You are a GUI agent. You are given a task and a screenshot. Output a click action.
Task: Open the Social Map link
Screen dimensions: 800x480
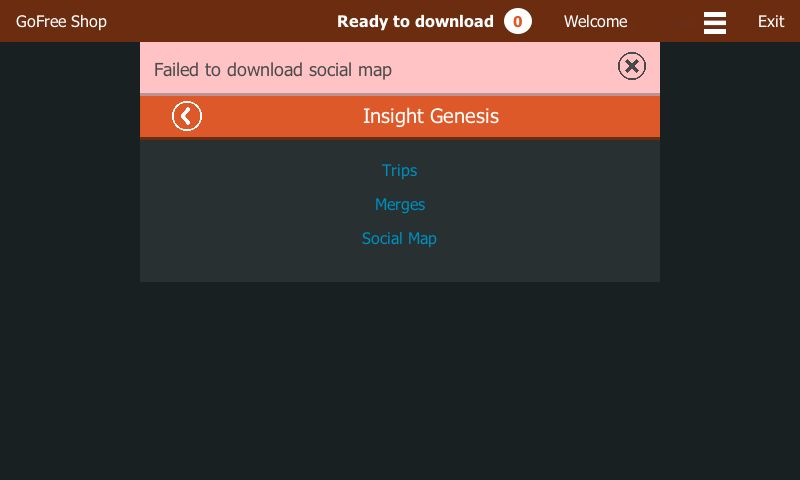pyautogui.click(x=399, y=239)
